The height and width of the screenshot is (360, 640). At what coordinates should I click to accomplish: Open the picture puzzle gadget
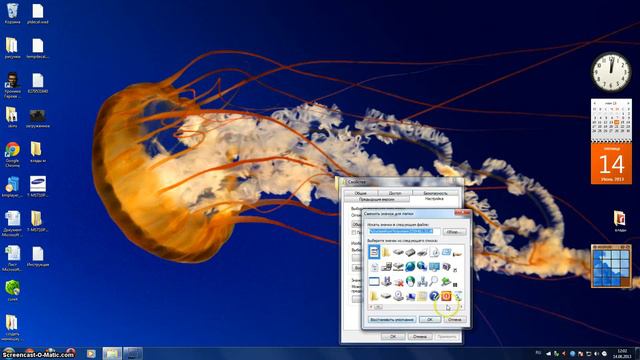click(x=611, y=267)
